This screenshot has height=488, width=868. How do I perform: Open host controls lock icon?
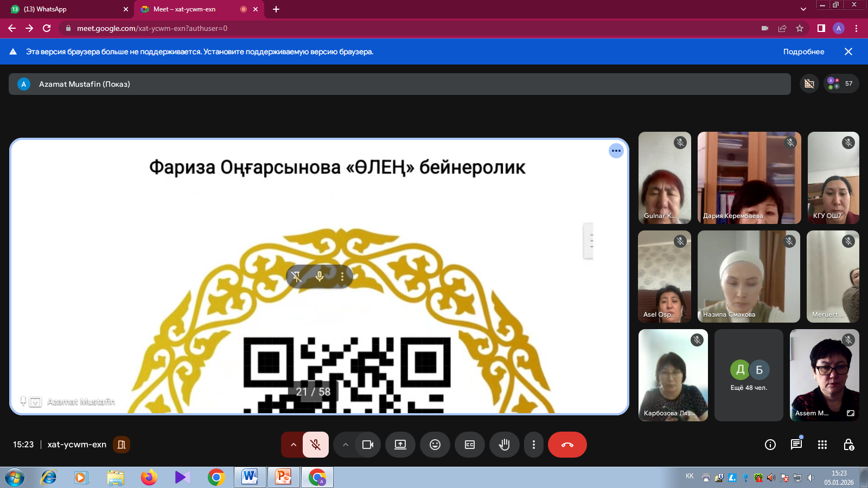[x=848, y=445]
